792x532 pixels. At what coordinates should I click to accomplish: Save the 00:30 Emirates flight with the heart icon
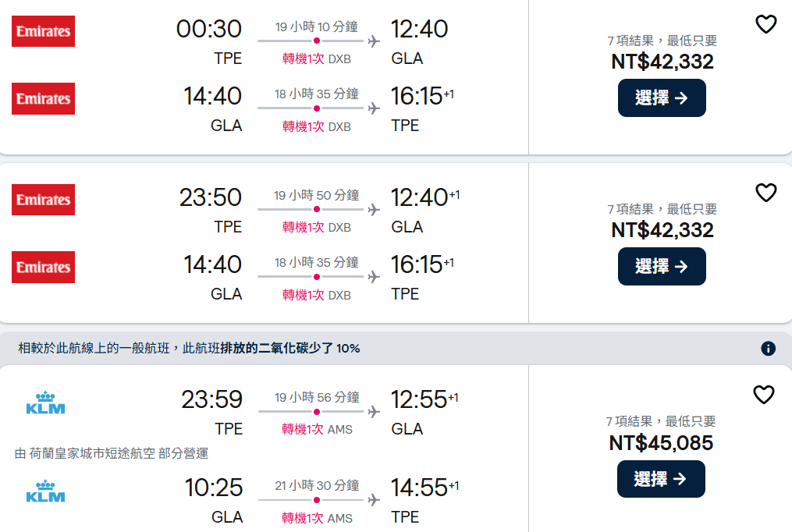[x=766, y=24]
